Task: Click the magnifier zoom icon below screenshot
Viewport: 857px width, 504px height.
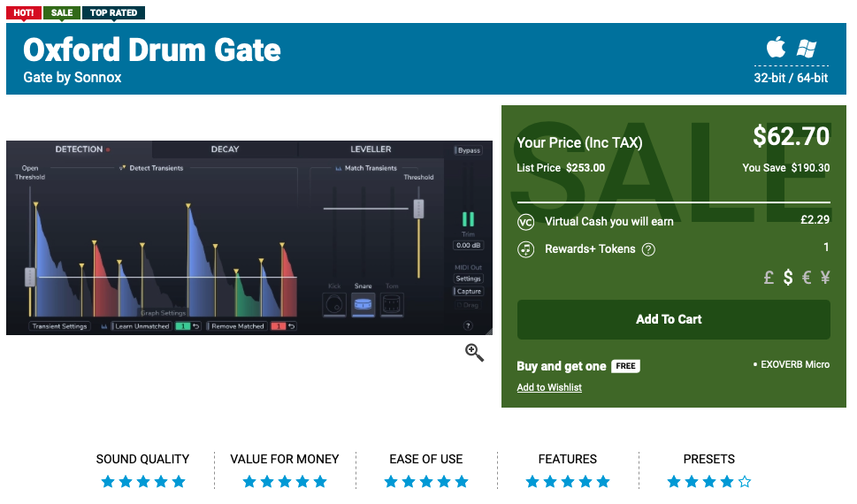Action: [x=474, y=353]
